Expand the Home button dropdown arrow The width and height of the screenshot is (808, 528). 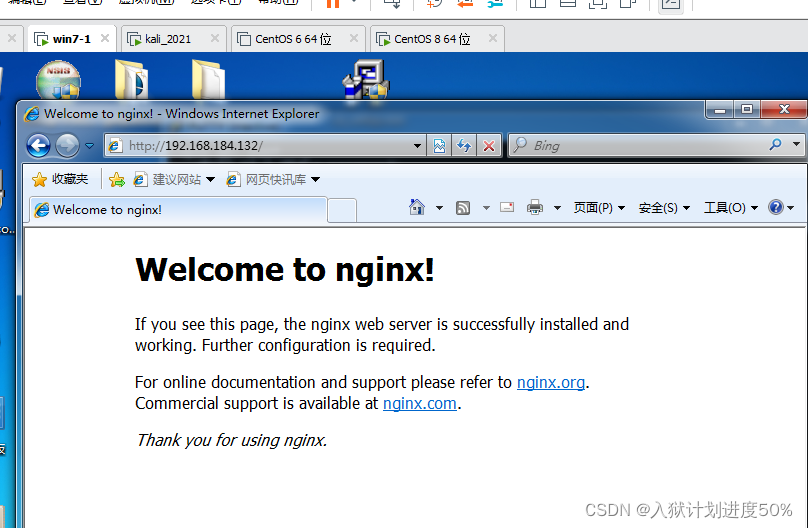point(439,208)
